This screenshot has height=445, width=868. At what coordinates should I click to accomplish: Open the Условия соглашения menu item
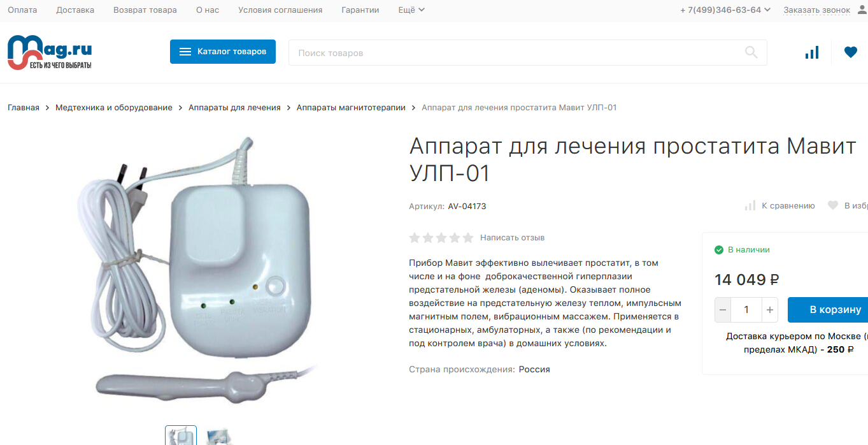click(x=280, y=10)
